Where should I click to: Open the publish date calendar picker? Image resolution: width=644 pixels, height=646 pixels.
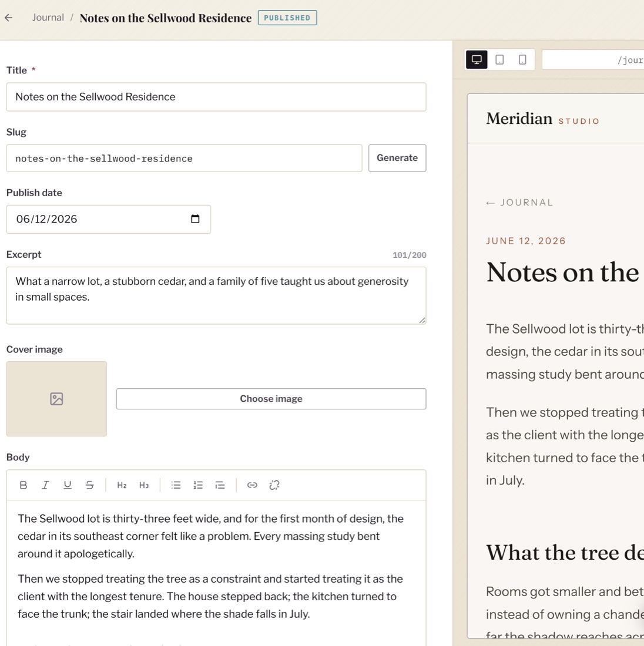tap(195, 219)
